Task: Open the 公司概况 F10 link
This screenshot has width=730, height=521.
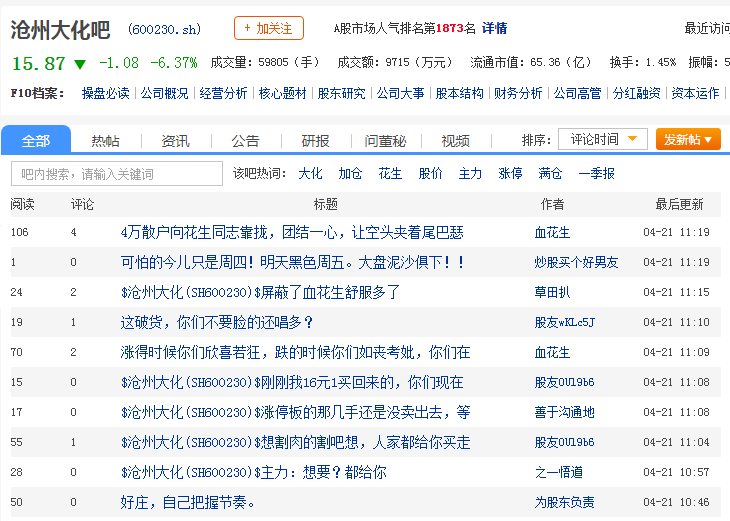Action: click(164, 93)
